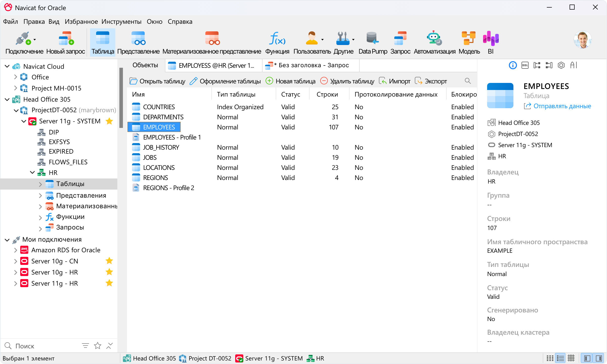607x364 pixels.
Task: Click Открыть таблицу button
Action: click(157, 81)
